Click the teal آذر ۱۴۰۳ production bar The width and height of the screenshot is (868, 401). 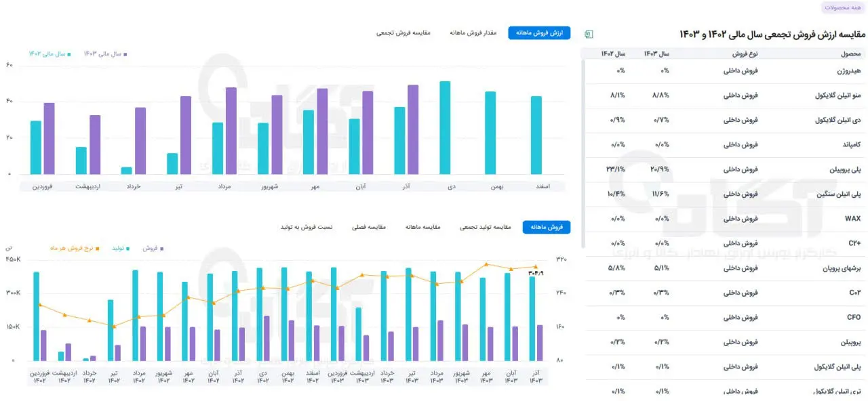[x=532, y=318]
